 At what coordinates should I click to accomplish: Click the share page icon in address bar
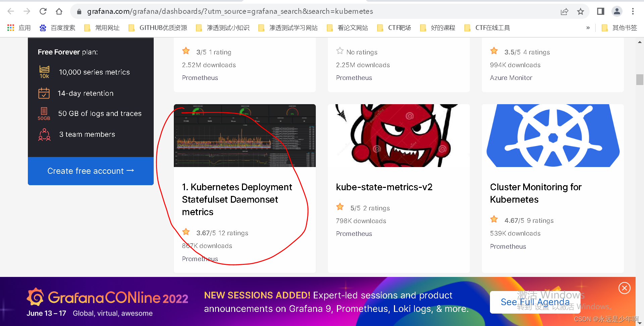[564, 12]
